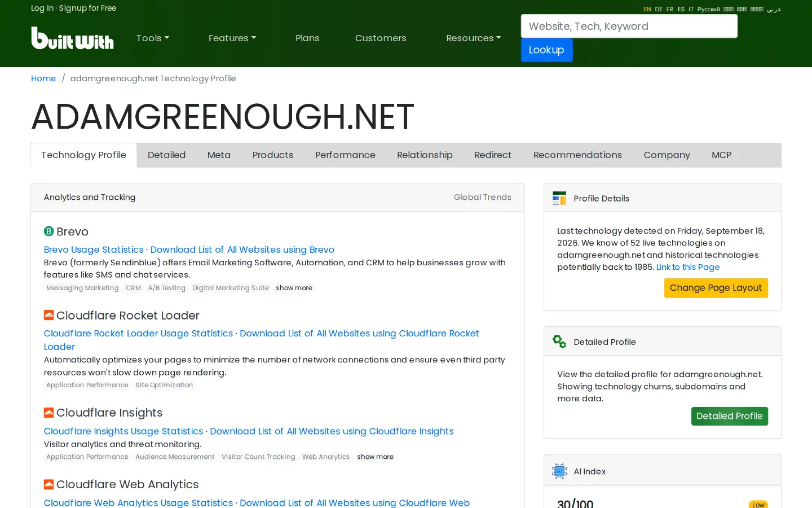The height and width of the screenshot is (508, 812).
Task: Open the Products tab
Action: [x=273, y=155]
